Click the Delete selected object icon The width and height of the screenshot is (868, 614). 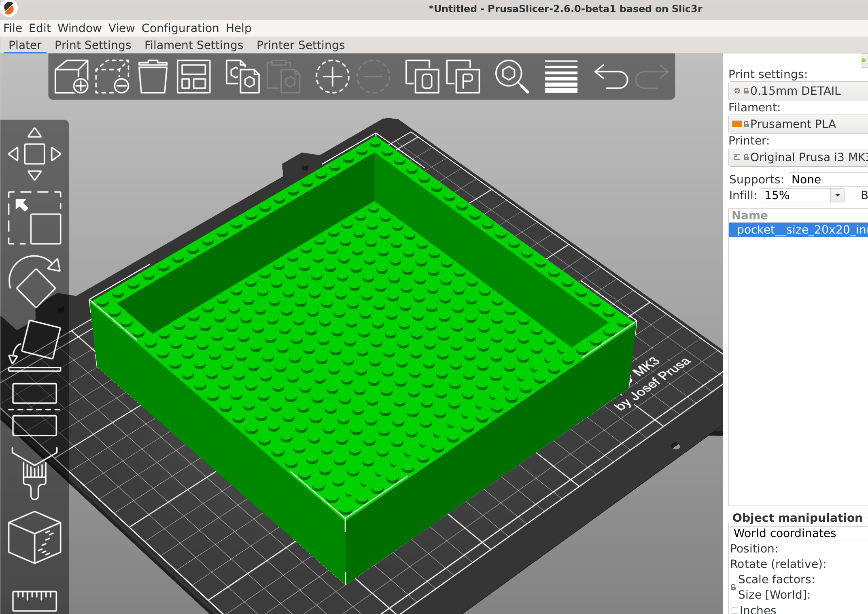[112, 77]
